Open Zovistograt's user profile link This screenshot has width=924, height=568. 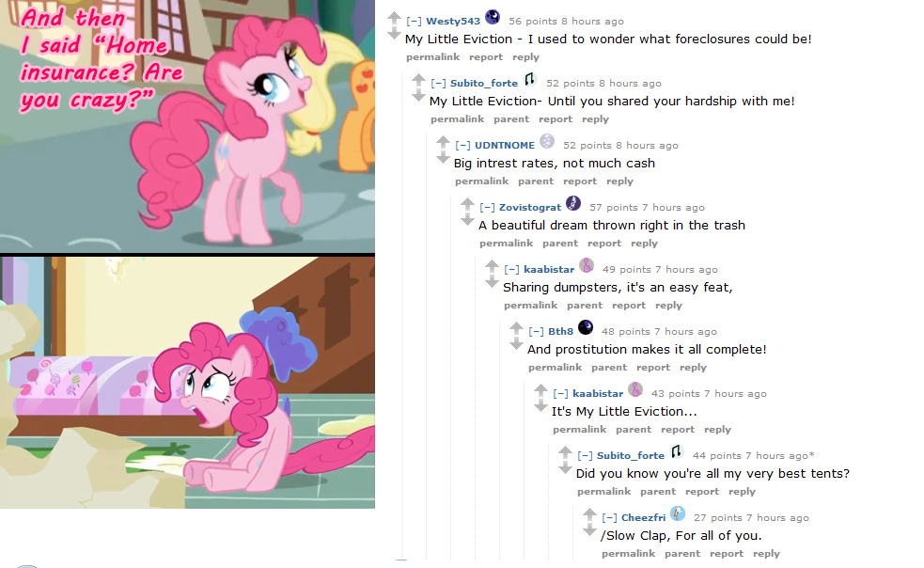[x=530, y=208]
